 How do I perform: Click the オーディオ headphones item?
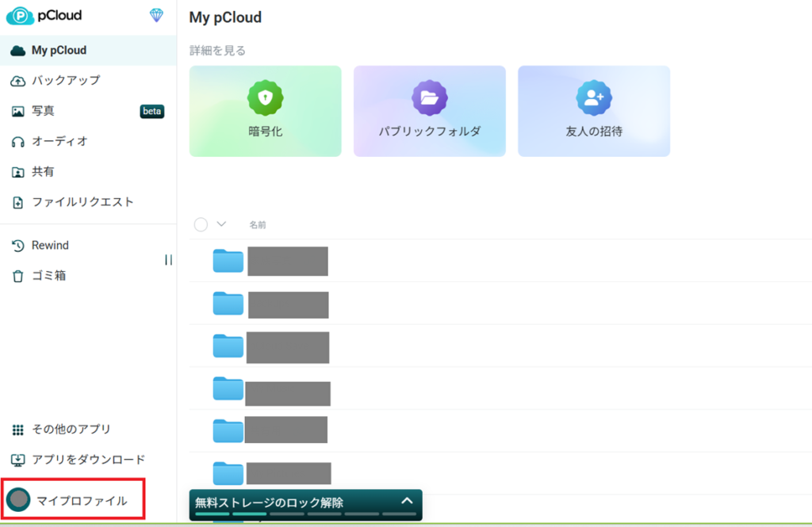click(x=59, y=141)
